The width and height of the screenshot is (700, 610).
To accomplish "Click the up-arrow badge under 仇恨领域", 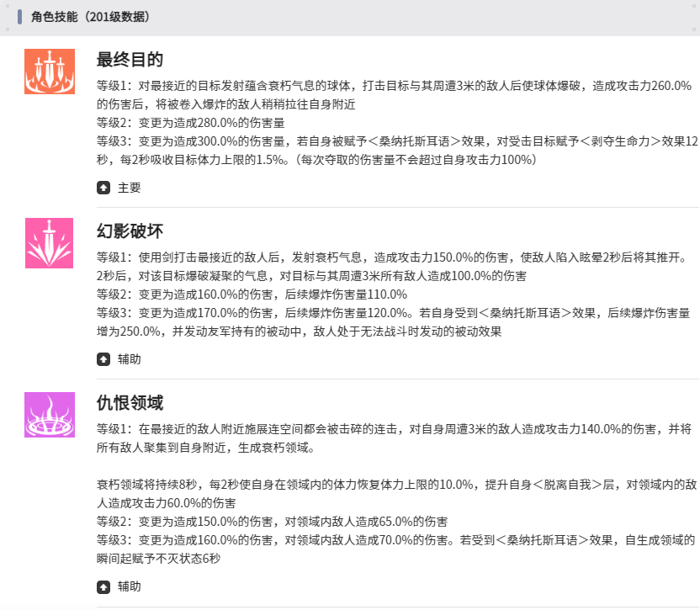I will 103,586.
